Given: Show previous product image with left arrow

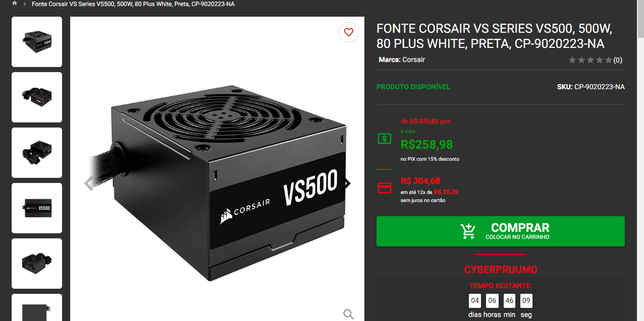Looking at the screenshot, I should (x=89, y=183).
